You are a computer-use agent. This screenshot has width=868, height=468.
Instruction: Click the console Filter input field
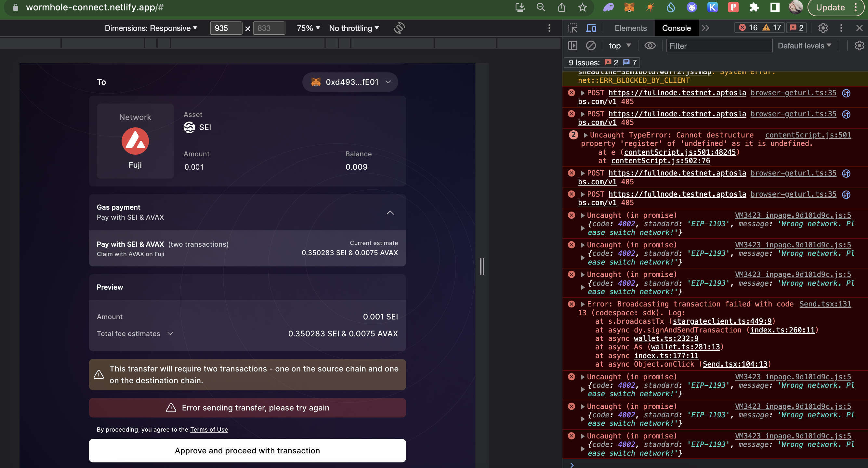point(719,45)
